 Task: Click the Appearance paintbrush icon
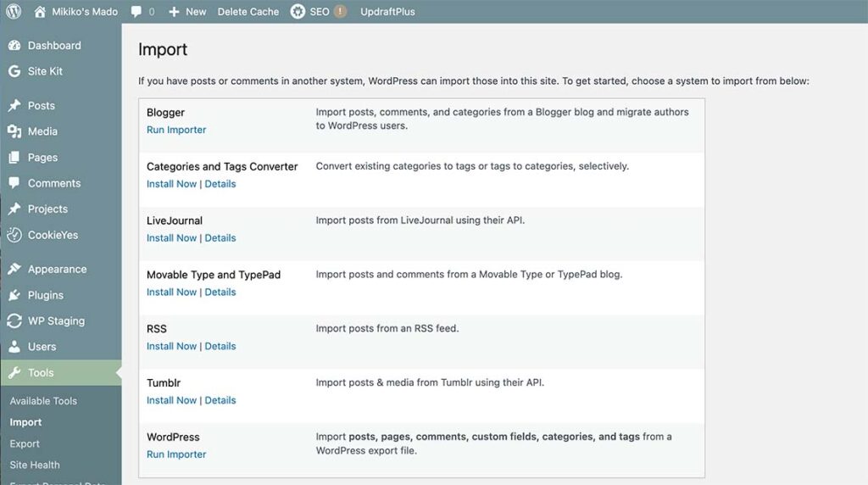pyautogui.click(x=14, y=269)
